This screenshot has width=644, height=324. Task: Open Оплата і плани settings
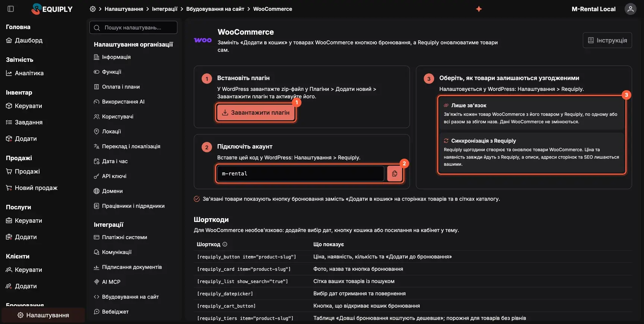117,87
